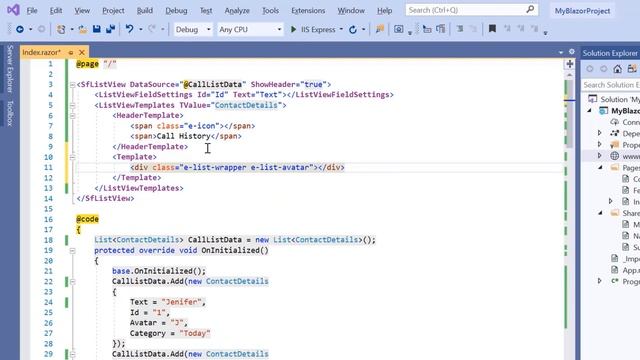This screenshot has height=360, width=640.
Task: Open the Project menu
Action: coord(113,11)
